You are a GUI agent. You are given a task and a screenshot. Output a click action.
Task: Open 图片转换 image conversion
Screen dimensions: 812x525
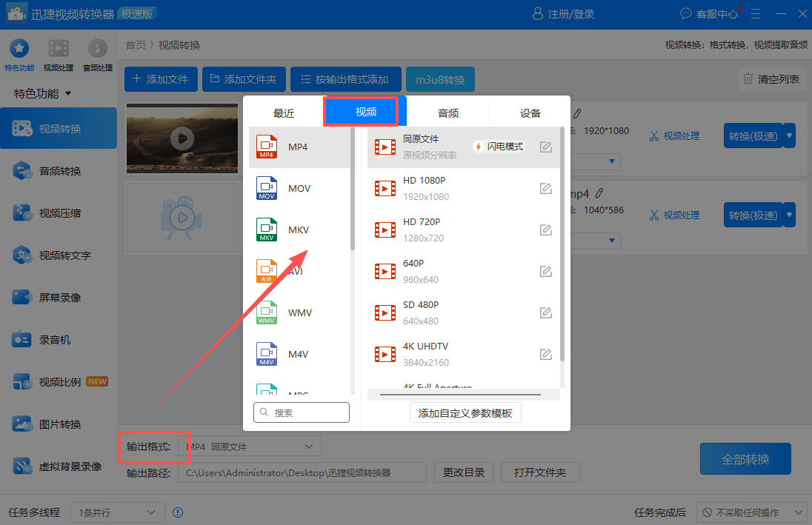click(x=59, y=424)
